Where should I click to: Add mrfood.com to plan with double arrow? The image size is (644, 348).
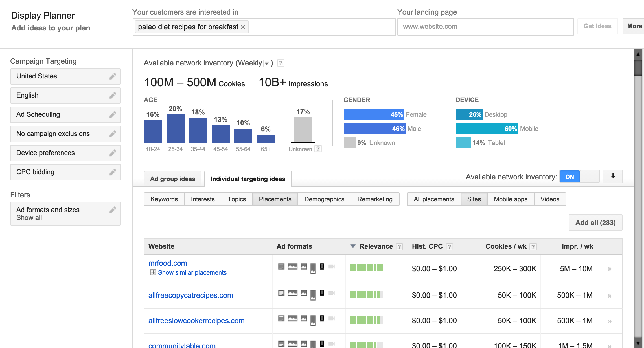click(x=610, y=269)
